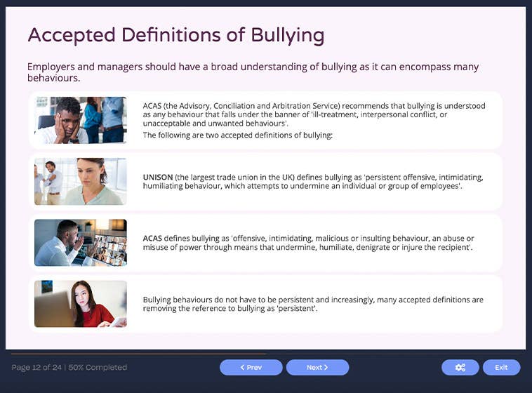Click the bold UNISON label

[x=159, y=177]
